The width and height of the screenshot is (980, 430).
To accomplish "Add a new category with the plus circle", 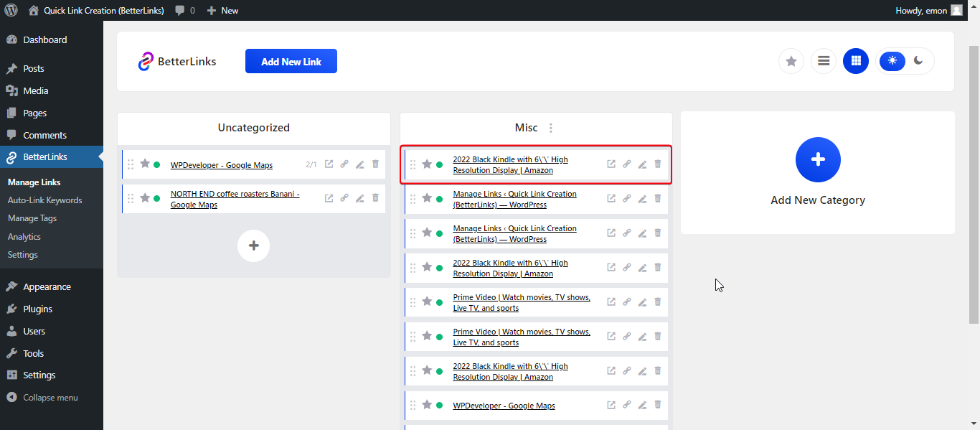I will [x=818, y=159].
